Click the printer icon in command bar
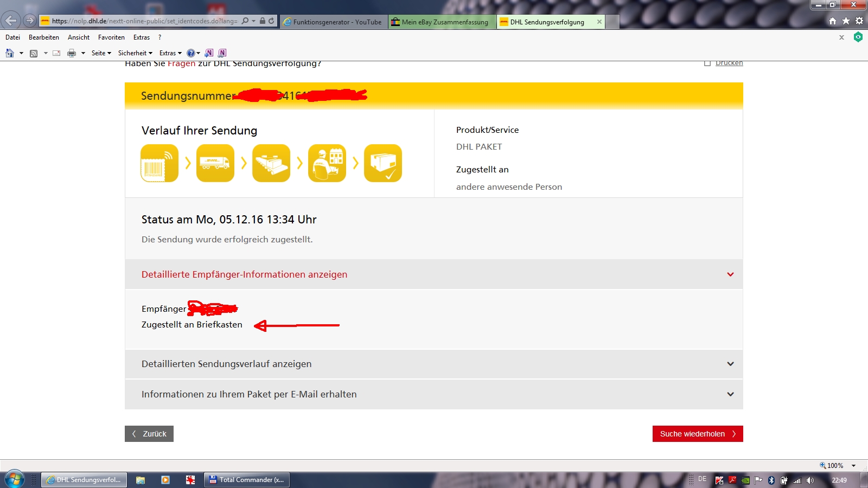 coord(71,53)
